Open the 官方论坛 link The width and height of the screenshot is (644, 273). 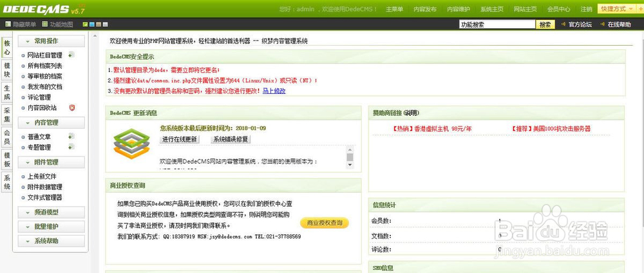(580, 24)
